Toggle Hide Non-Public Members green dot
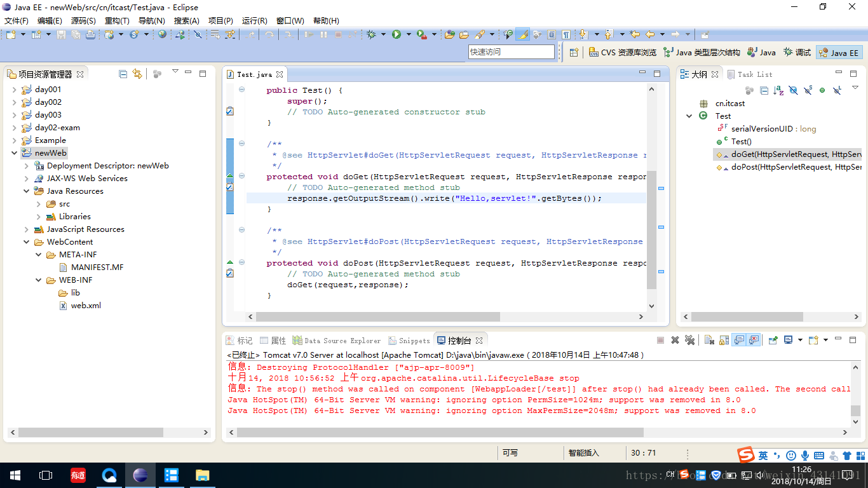Viewport: 868px width, 488px height. (822, 91)
